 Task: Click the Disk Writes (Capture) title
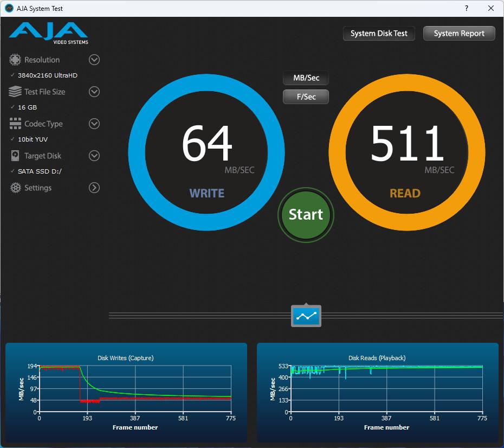point(126,358)
